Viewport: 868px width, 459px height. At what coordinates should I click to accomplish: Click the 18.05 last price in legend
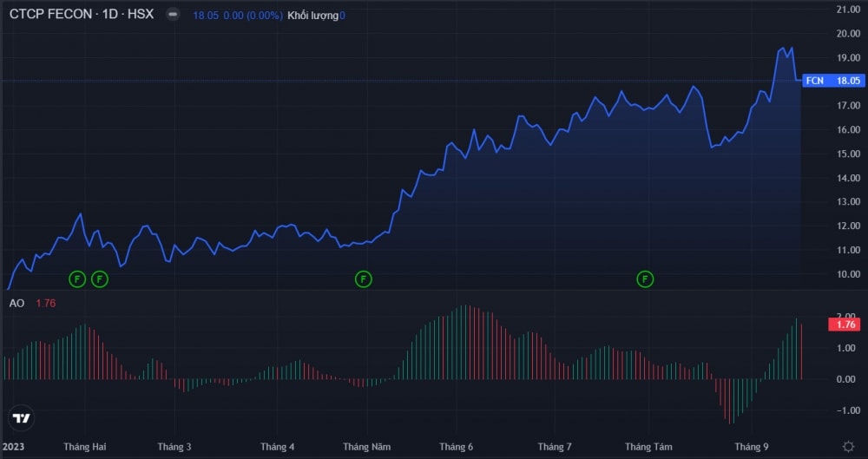click(x=206, y=16)
